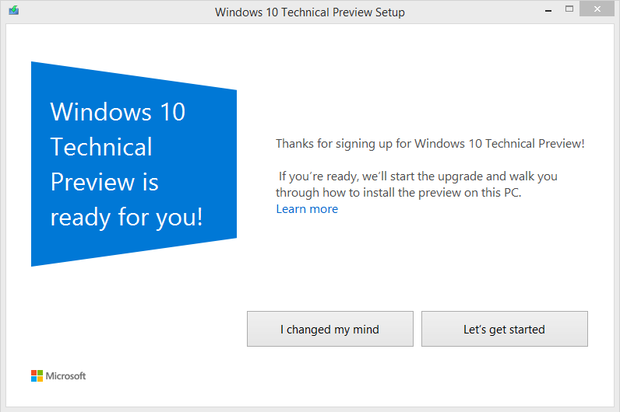Click "ready for you!" in the blue banner
The height and width of the screenshot is (412, 620).
coord(126,217)
